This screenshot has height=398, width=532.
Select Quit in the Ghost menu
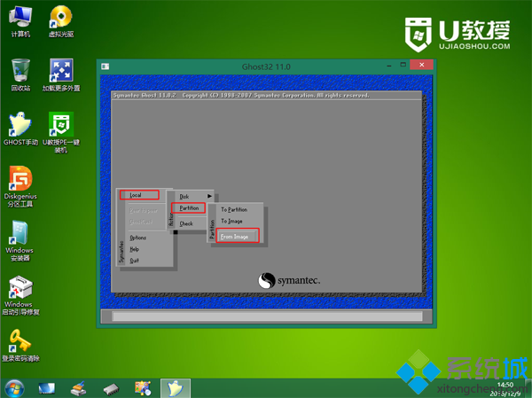[135, 261]
